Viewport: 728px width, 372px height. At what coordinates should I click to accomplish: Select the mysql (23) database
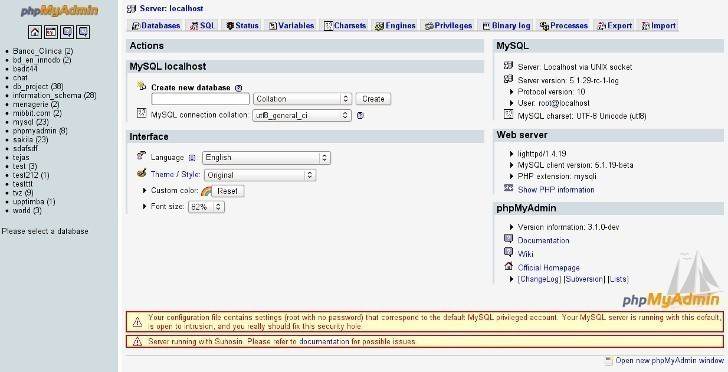tap(31, 122)
